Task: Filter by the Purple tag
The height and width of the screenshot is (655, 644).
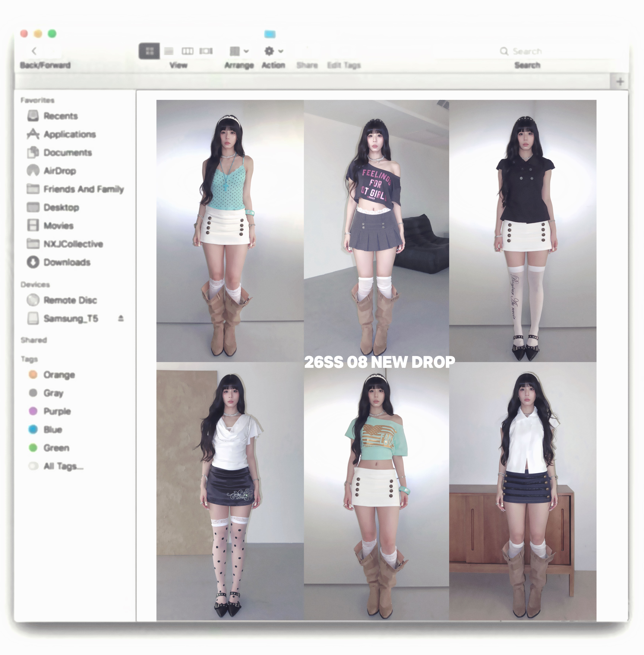Action: point(57,411)
